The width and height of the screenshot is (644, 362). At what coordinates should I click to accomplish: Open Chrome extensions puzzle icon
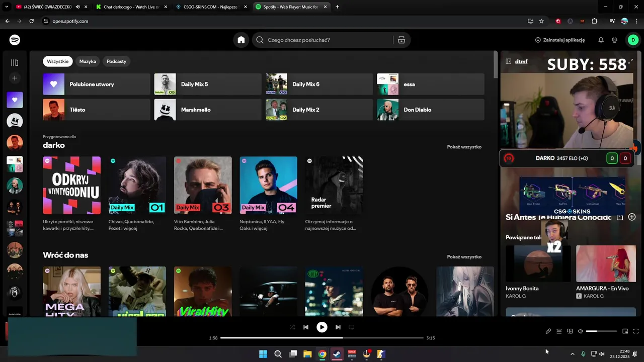595,21
